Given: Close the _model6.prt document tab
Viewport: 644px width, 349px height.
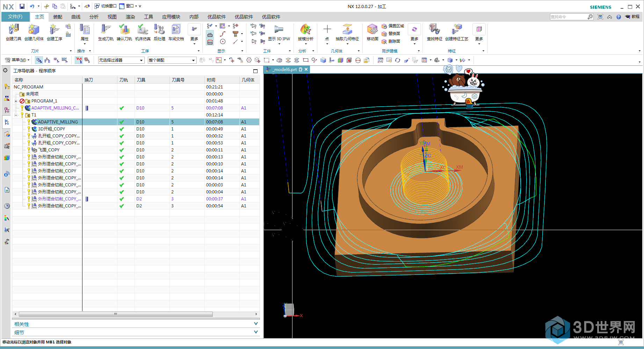Looking at the screenshot, I should coord(306,69).
